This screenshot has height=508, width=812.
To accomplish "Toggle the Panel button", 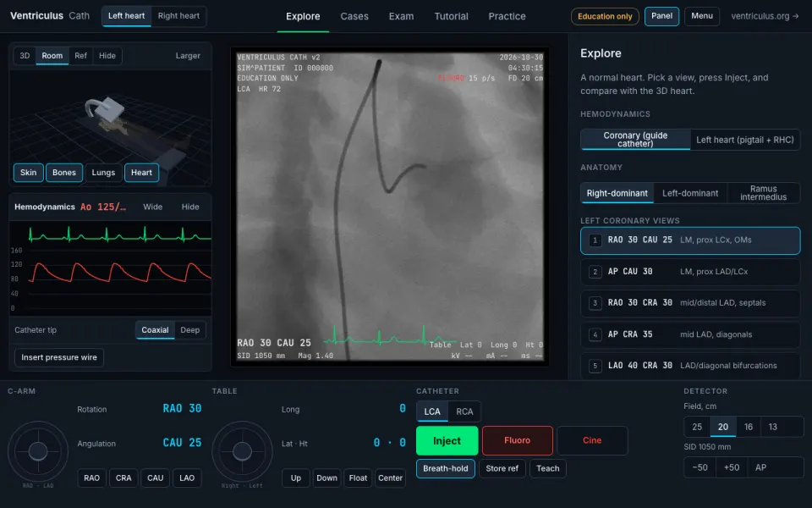I will 661,16.
